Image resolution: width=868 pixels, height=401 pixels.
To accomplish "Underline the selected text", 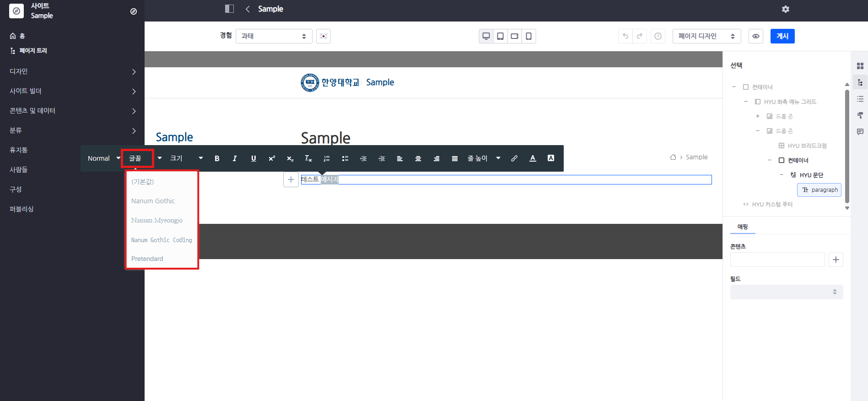I will (253, 158).
